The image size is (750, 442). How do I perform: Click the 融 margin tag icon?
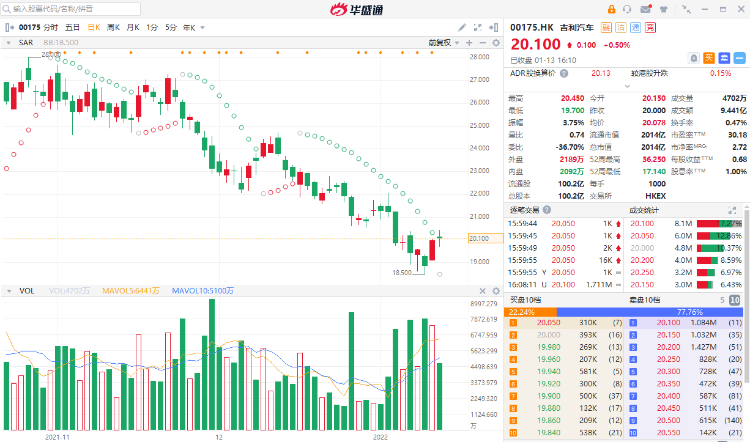pos(607,28)
